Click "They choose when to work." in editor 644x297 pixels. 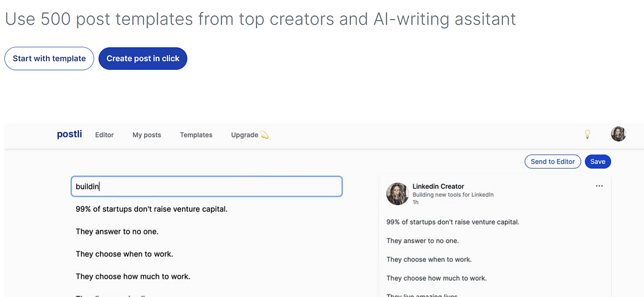point(125,254)
